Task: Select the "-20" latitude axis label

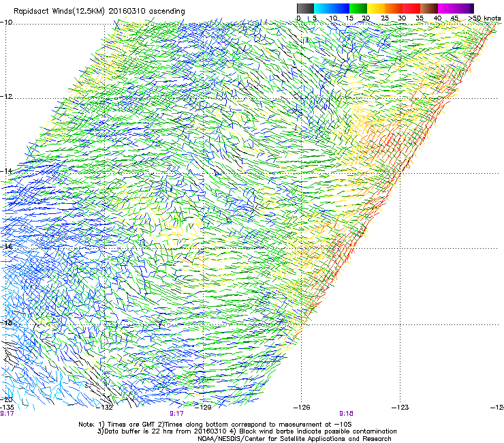Action: click(6, 399)
